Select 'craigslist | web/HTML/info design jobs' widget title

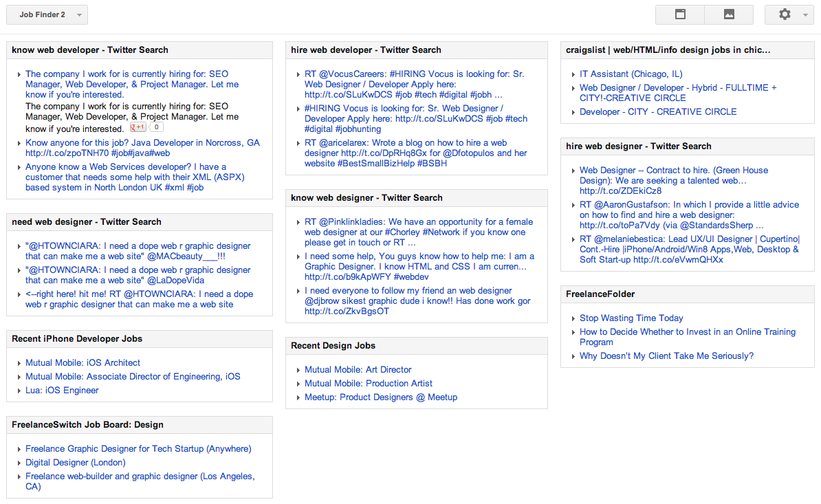coord(668,50)
